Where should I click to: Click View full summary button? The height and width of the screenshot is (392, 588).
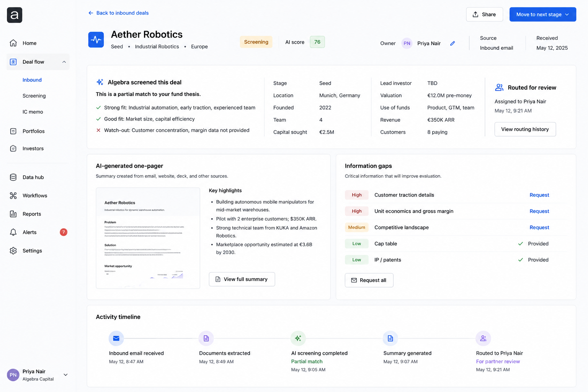point(242,279)
